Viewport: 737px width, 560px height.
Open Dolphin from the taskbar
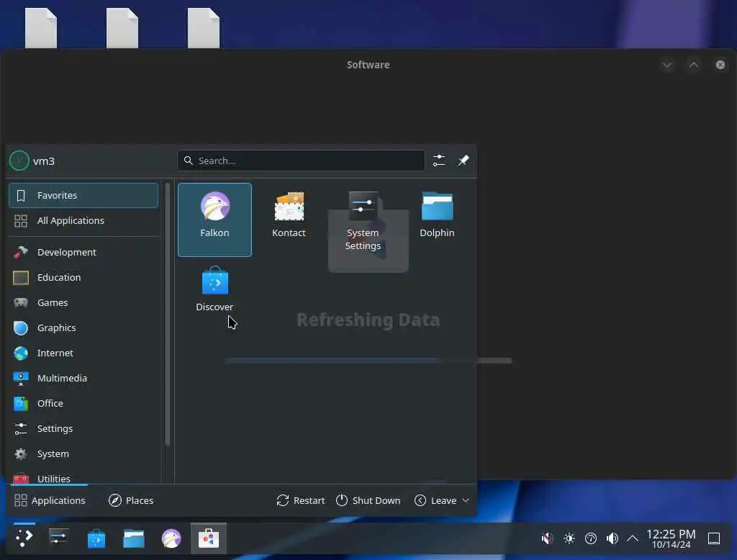click(x=134, y=538)
